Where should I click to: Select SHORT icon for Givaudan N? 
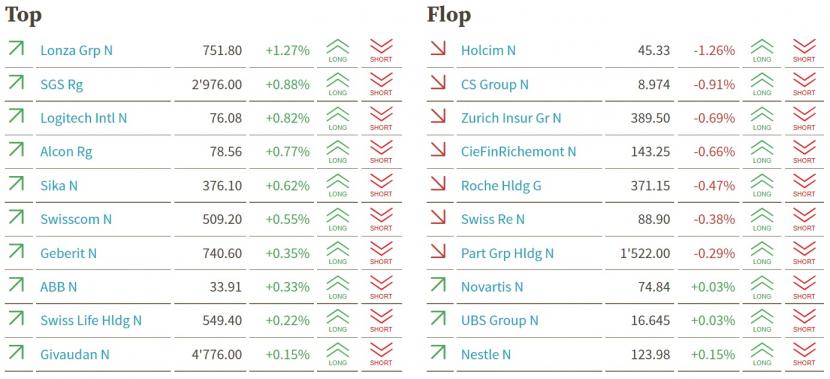(381, 354)
